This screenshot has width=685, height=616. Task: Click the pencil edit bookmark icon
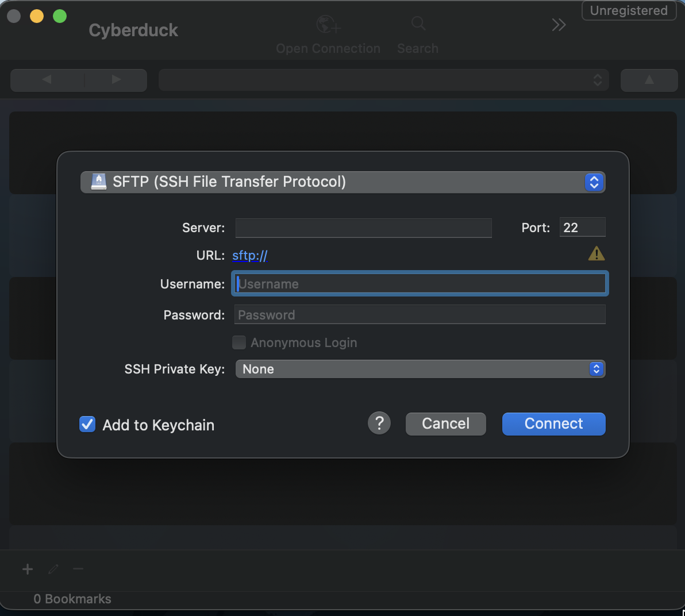(x=53, y=569)
